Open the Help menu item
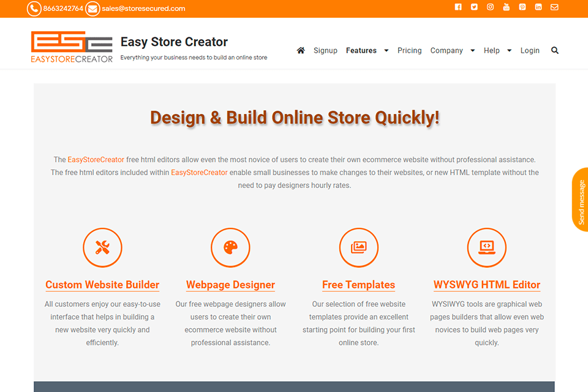Image resolution: width=588 pixels, height=392 pixels. click(492, 50)
